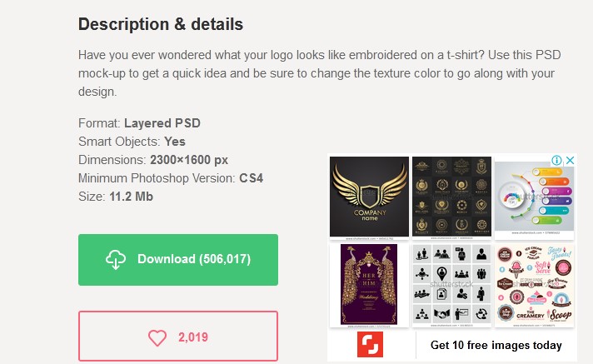This screenshot has height=364, width=593.
Task: Close the ad with the X icon
Action: click(x=570, y=161)
